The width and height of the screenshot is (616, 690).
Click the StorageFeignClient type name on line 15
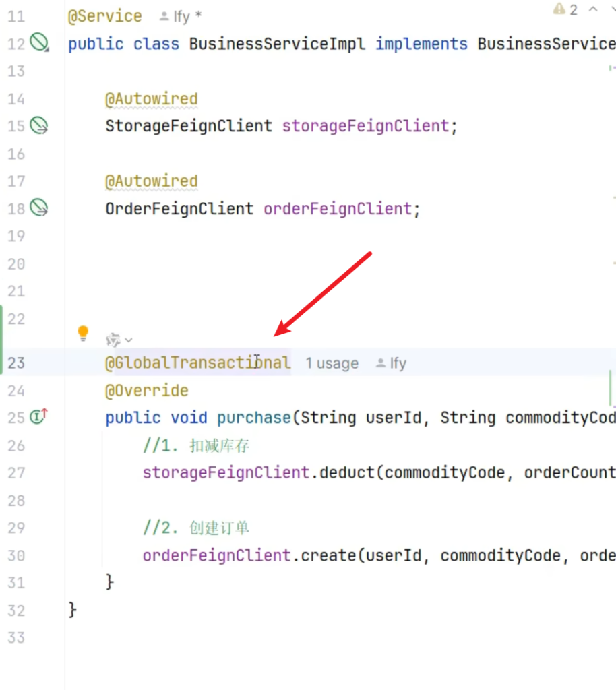click(x=189, y=126)
